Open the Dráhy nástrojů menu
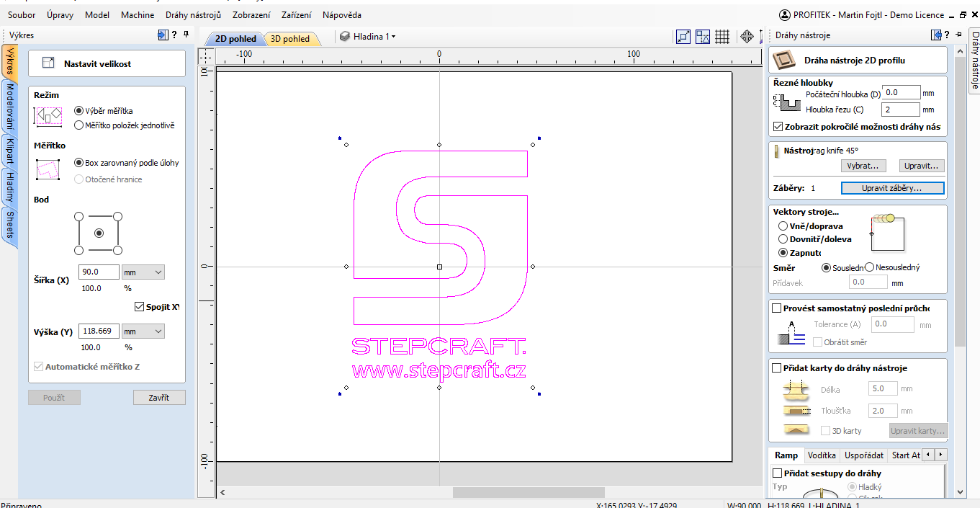 [x=194, y=14]
